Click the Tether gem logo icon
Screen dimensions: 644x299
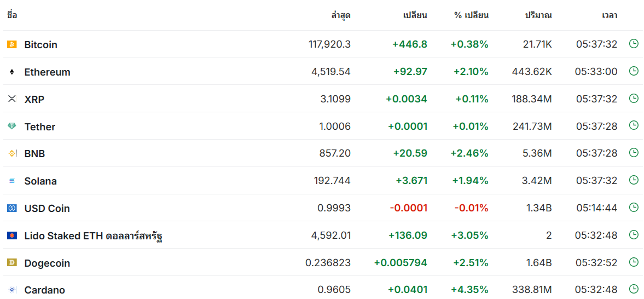(12, 127)
